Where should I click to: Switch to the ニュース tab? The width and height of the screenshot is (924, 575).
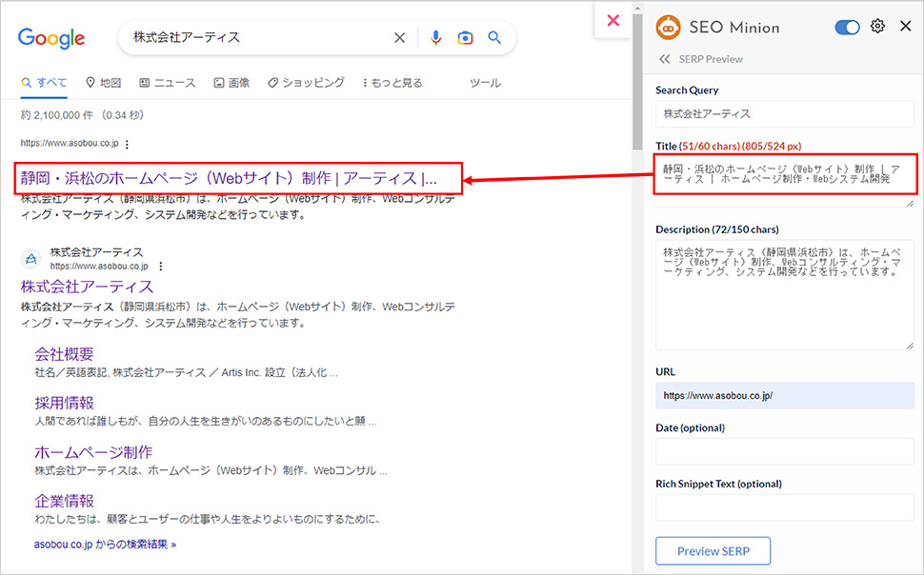(x=168, y=83)
